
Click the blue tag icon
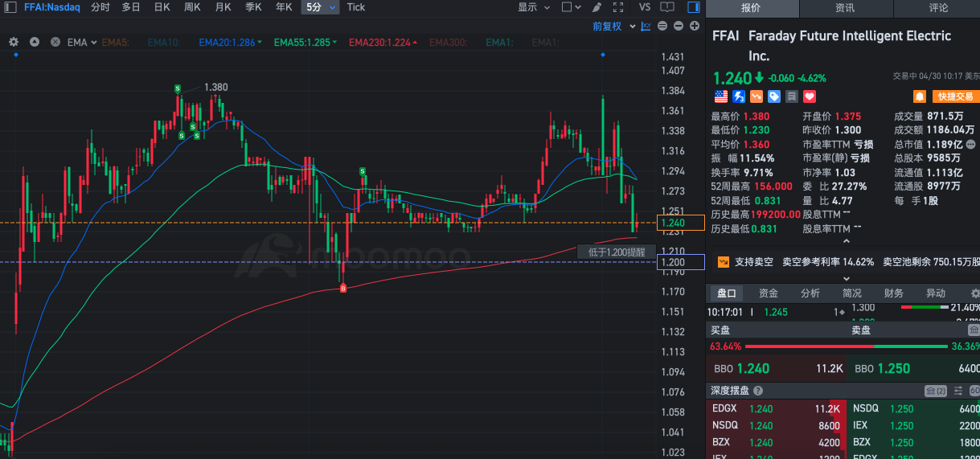774,96
